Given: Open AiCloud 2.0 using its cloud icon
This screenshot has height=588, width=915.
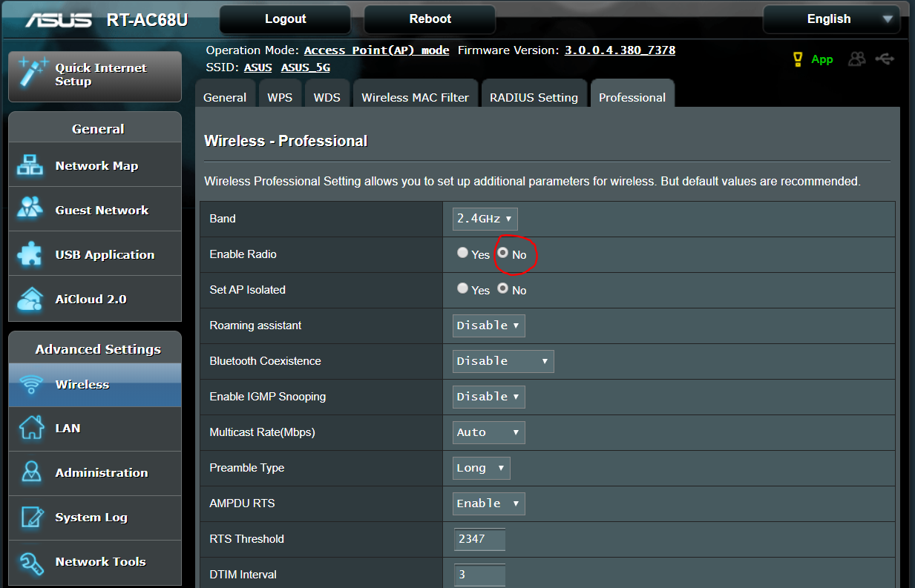Looking at the screenshot, I should click(30, 300).
